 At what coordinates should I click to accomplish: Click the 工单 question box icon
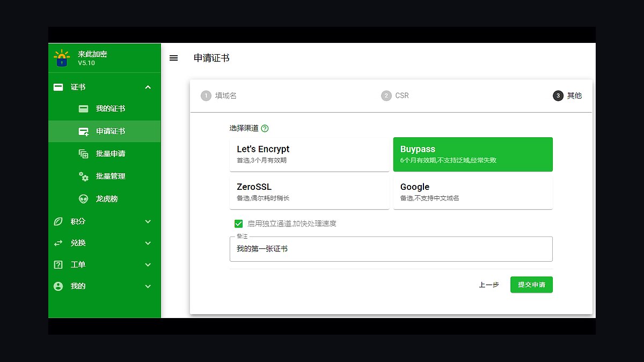click(58, 265)
